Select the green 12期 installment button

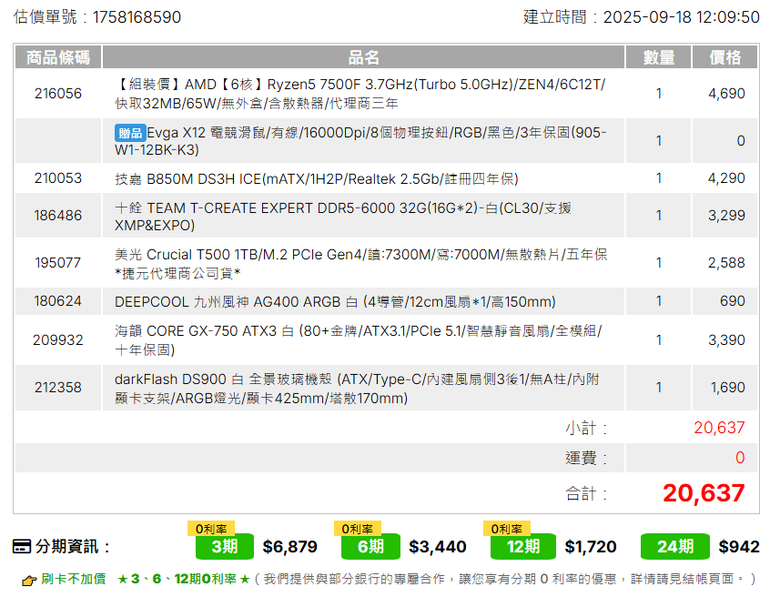[x=523, y=547]
